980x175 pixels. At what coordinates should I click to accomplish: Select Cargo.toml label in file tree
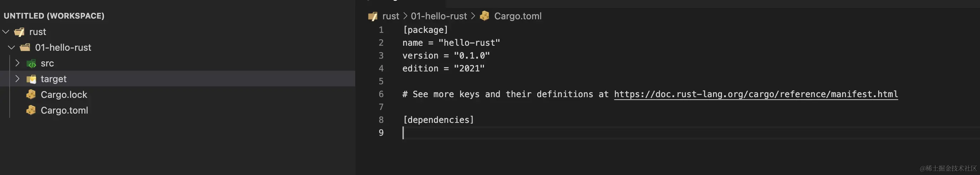pyautogui.click(x=64, y=110)
